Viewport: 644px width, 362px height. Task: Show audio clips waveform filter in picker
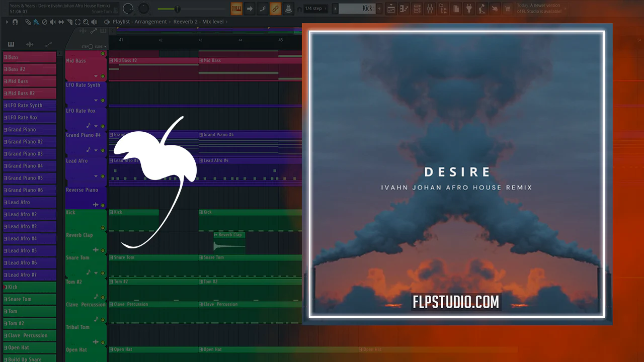click(30, 45)
